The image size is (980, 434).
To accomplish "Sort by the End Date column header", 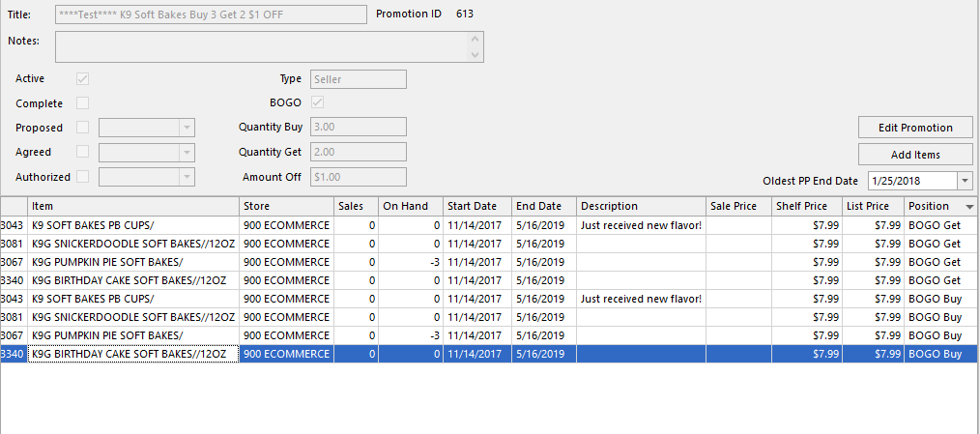I will pyautogui.click(x=544, y=206).
